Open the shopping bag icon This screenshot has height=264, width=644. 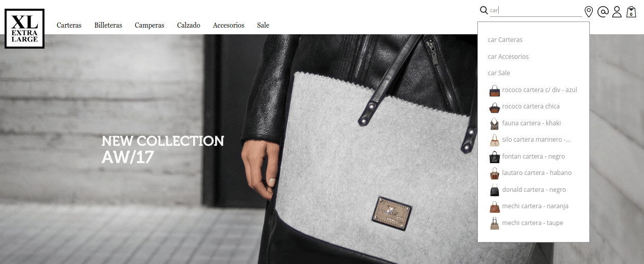631,12
